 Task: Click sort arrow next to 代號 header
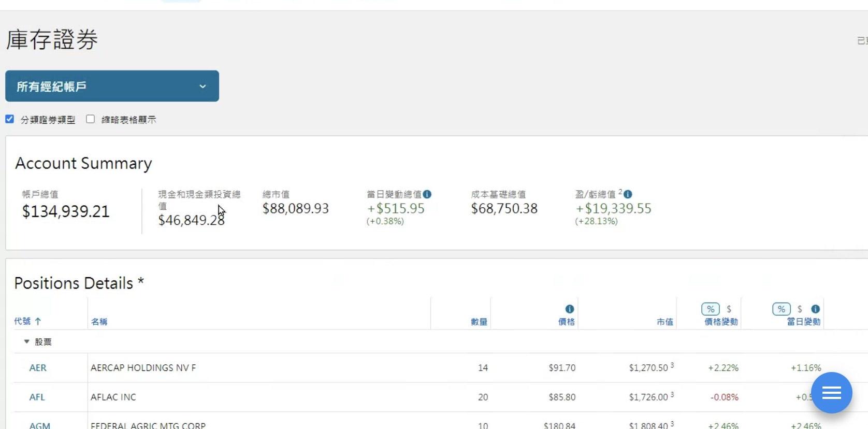pos(38,321)
